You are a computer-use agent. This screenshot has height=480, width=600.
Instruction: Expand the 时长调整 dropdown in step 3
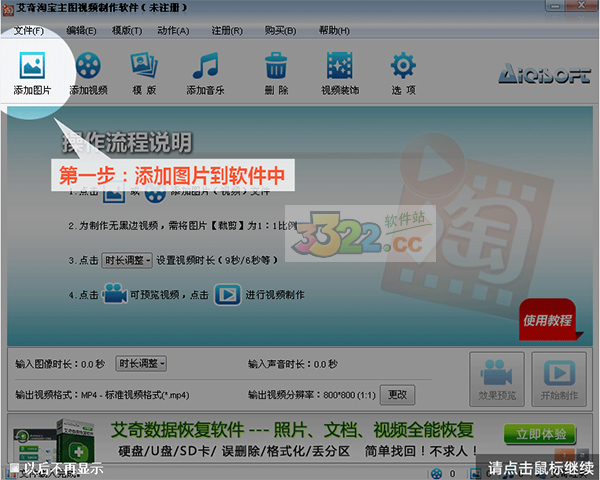[x=127, y=261]
